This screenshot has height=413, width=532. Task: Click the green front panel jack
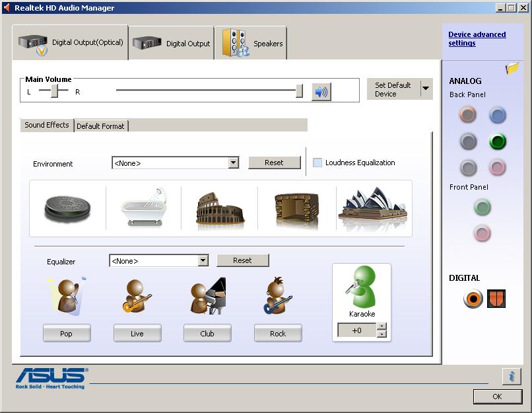coord(482,207)
